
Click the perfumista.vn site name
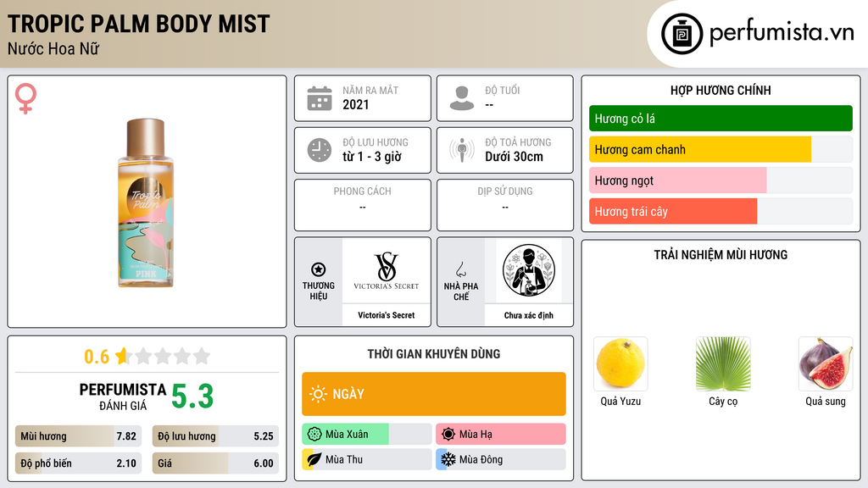coord(782,33)
